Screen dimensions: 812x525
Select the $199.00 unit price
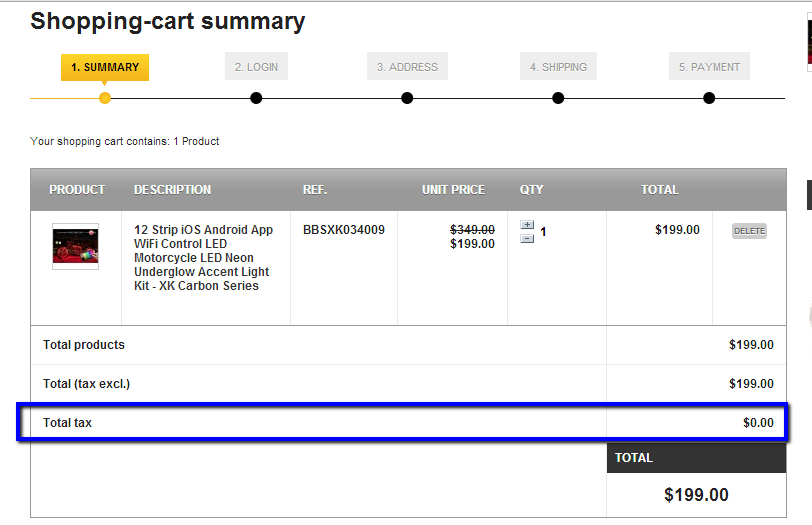coord(472,244)
